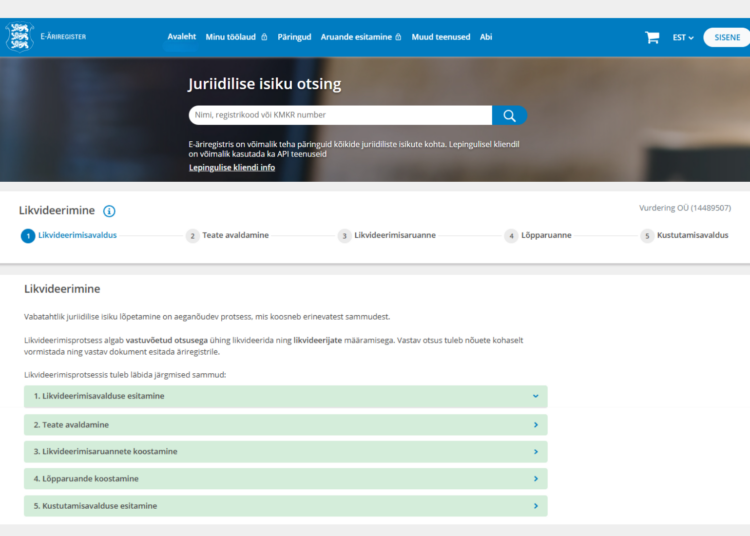Go to Likvideerimisaruanne step label
This screenshot has width=750, height=536.
[x=395, y=235]
